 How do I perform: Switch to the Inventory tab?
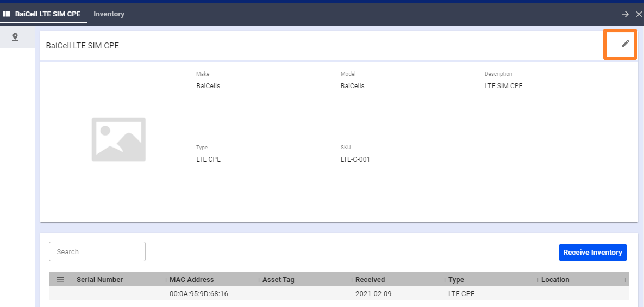[109, 14]
